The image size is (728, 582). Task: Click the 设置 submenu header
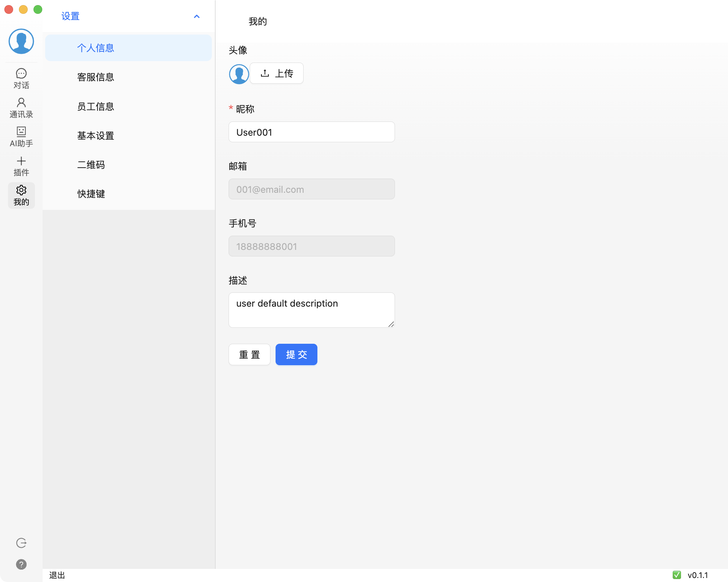click(x=70, y=16)
